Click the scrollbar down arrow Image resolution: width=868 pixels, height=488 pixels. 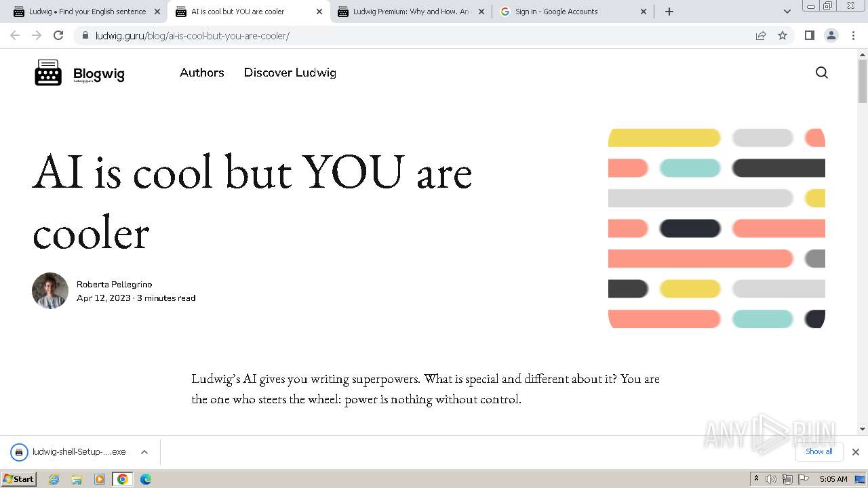(863, 428)
